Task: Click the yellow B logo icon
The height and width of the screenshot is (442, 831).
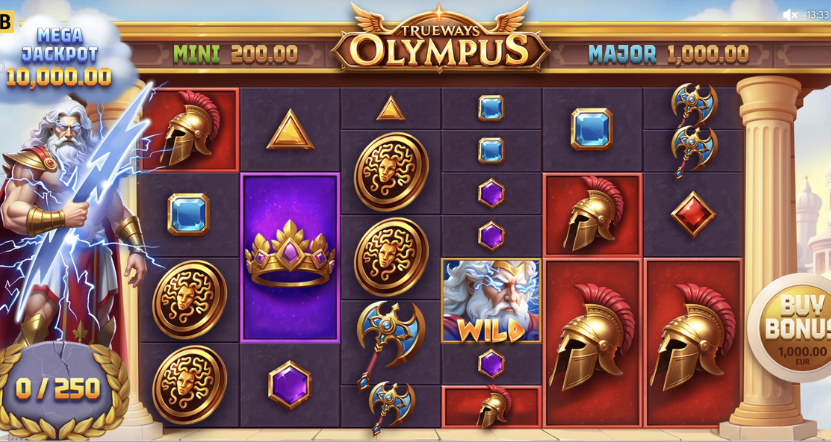Action: click(6, 23)
